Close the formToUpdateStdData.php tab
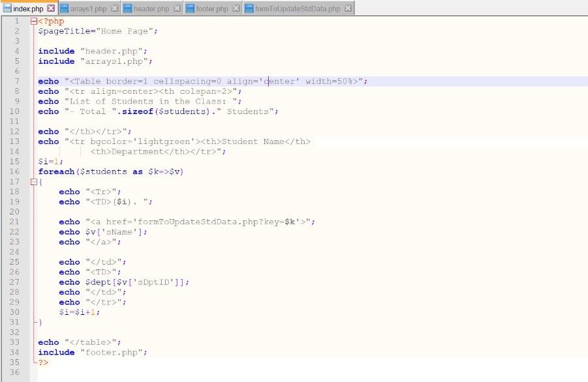This screenshot has width=588, height=382. click(348, 8)
